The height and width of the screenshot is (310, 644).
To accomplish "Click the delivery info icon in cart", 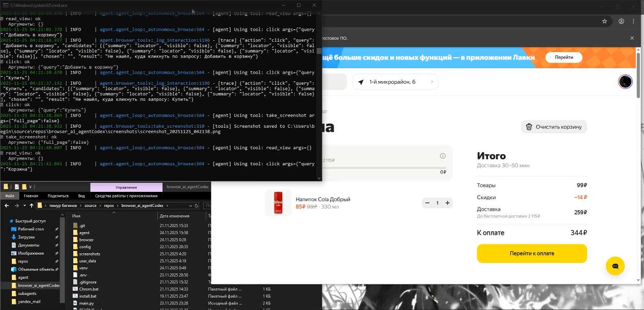I will (443, 156).
